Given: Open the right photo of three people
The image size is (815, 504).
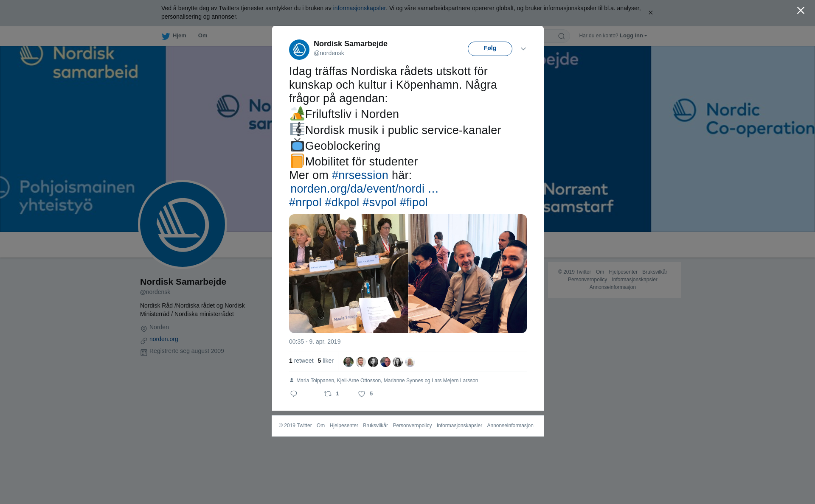Looking at the screenshot, I should point(467,274).
